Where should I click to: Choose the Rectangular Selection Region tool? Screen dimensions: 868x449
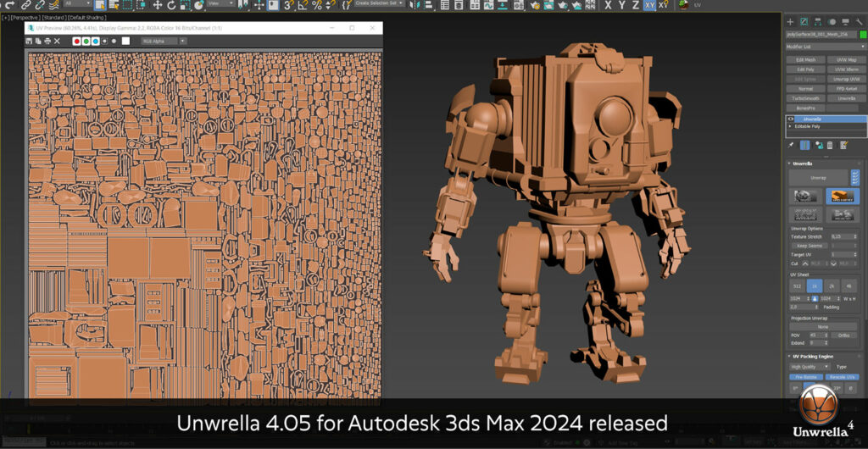pos(128,5)
